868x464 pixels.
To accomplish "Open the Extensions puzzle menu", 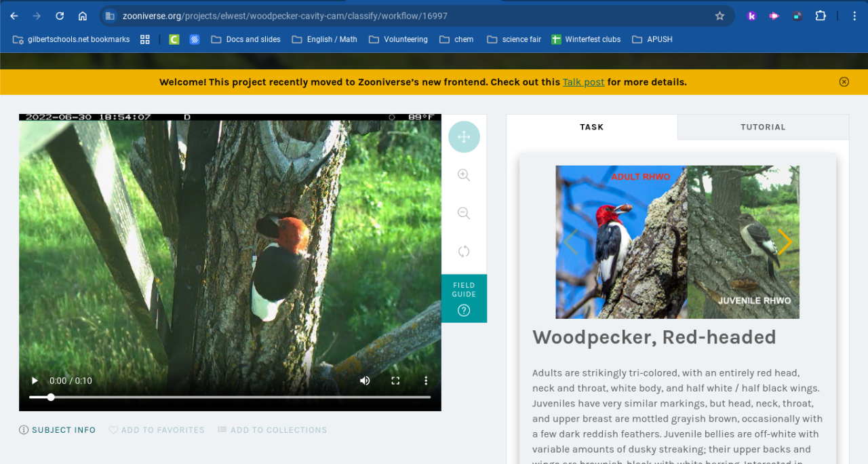I will click(821, 16).
